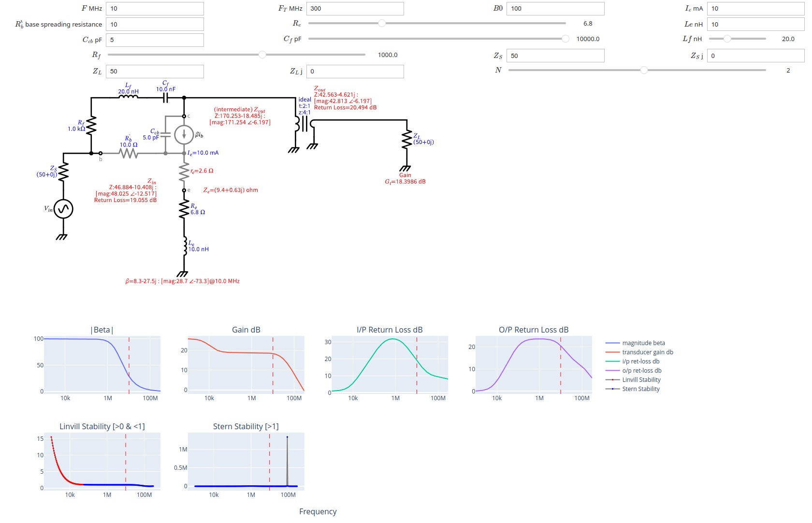812x523 pixels.
Task: Click the beta value annotation at 10.0 MHz
Action: click(182, 281)
